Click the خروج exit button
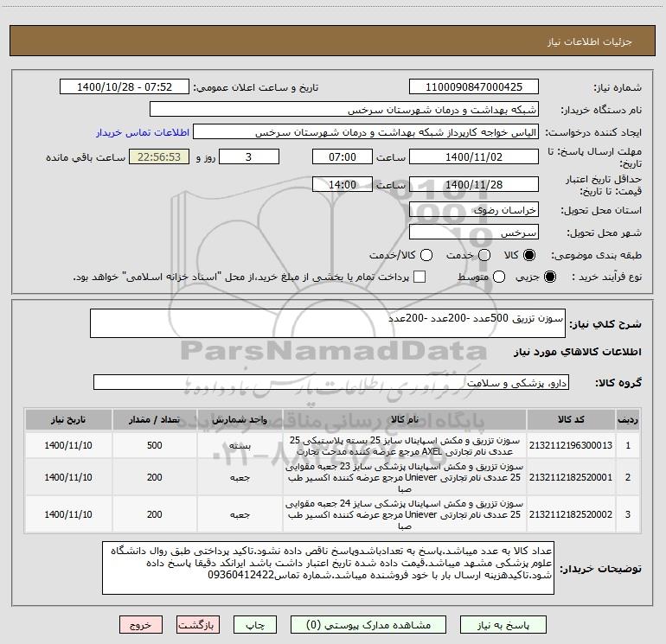 (141, 625)
